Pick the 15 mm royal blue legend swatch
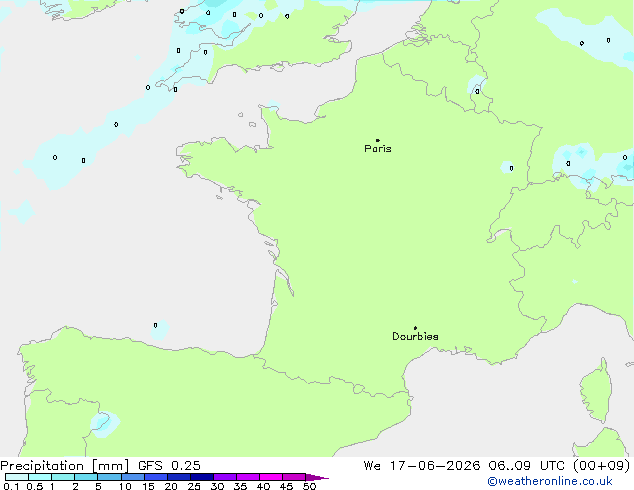634x490 pixels. (156, 477)
